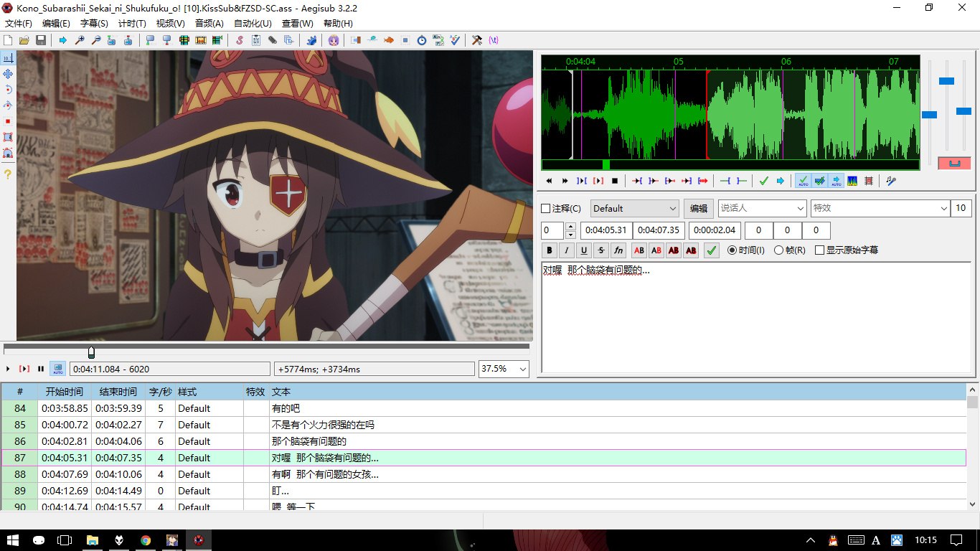The image size is (980, 551).
Task: Select the Rotate on Z axis tool
Action: 8,90
